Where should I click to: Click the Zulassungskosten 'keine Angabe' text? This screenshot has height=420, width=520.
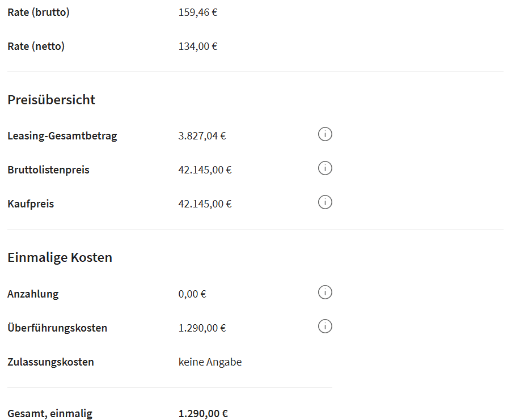pos(210,362)
